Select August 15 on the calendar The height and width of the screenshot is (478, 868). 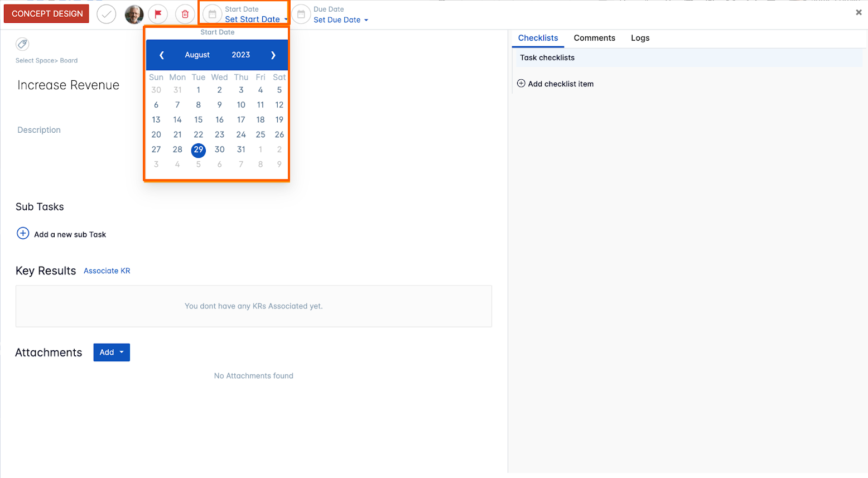click(x=198, y=119)
